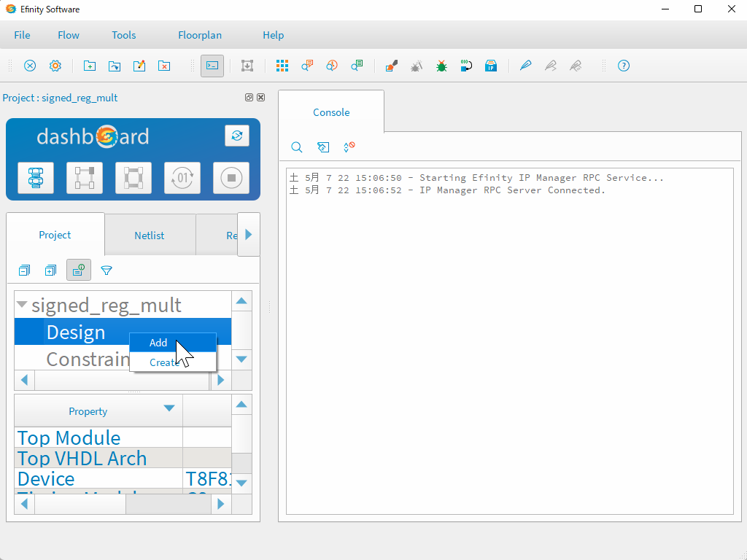Open preferences with the gear icon
Image resolution: width=747 pixels, height=560 pixels.
(x=55, y=66)
